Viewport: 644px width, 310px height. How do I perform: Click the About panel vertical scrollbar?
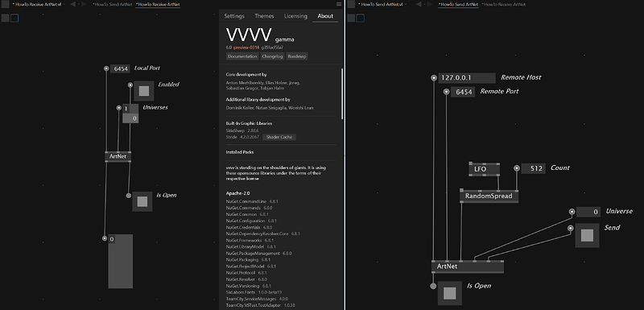(x=341, y=93)
